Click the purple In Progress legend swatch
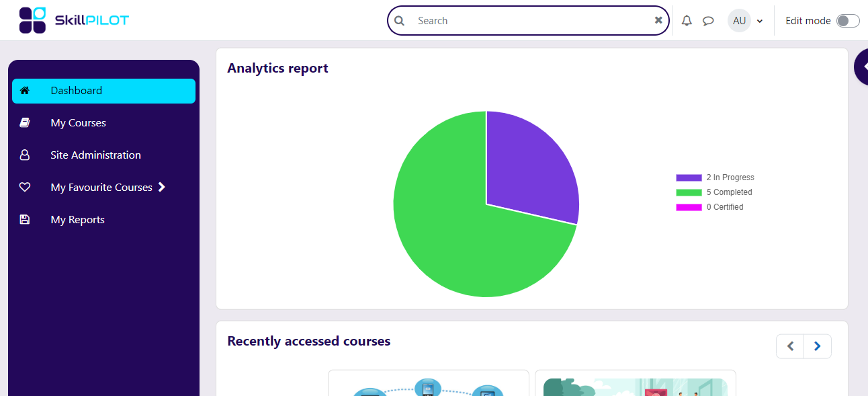Screen dimensions: 868x396 (689, 177)
